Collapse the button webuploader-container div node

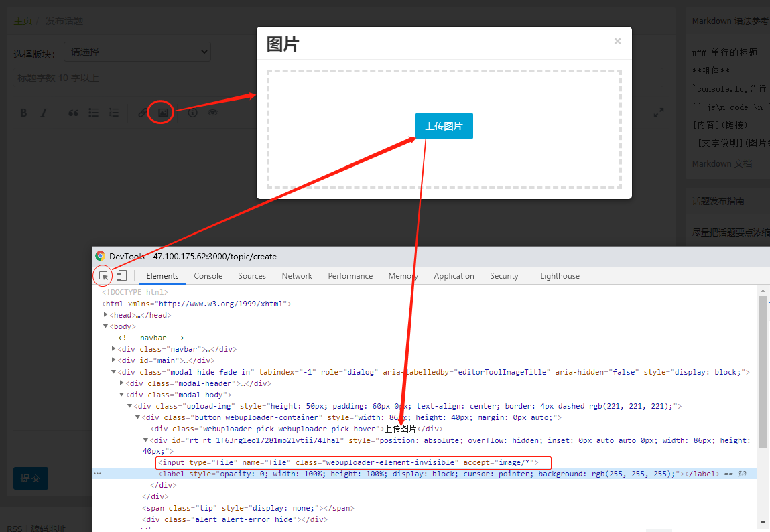pyautogui.click(x=138, y=417)
